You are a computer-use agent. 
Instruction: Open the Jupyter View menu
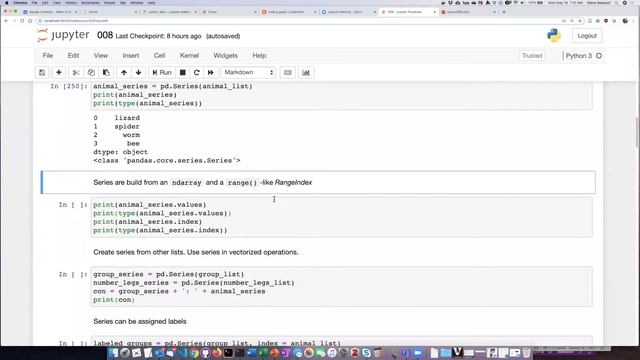pos(101,56)
